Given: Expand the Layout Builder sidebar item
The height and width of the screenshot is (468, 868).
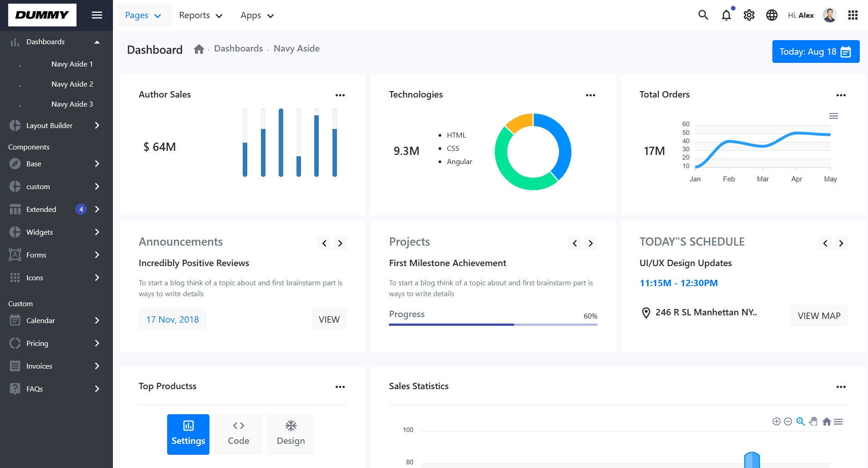Looking at the screenshot, I should [x=49, y=125].
